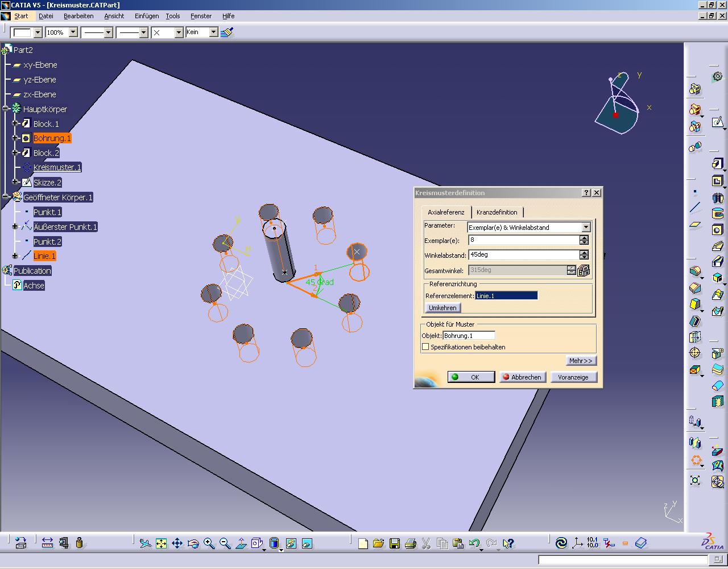The image size is (728, 569).
Task: Expand the Linie.1 tree node
Action: 15,256
